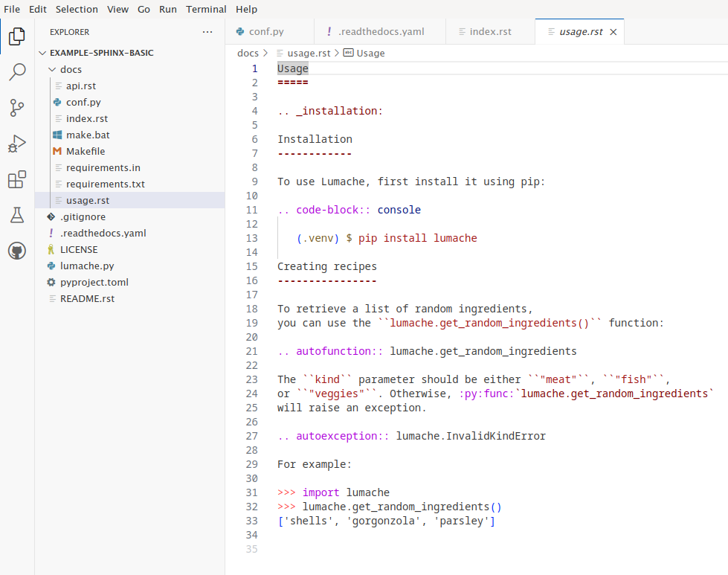The image size is (728, 575).
Task: Click the license key icon beside LICENSE
Action: [x=51, y=249]
